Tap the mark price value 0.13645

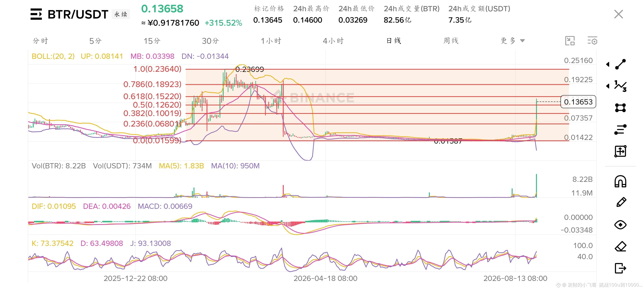click(x=268, y=20)
